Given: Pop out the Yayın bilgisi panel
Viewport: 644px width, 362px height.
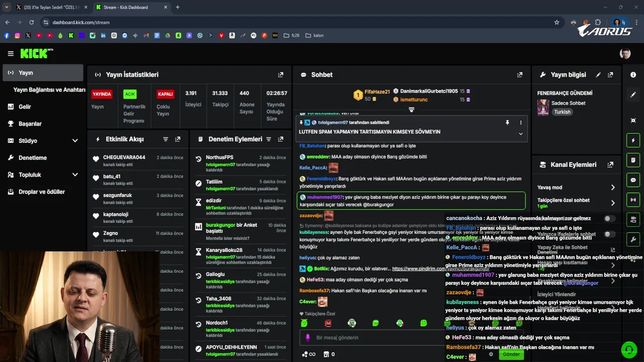Looking at the screenshot, I should point(610,74).
